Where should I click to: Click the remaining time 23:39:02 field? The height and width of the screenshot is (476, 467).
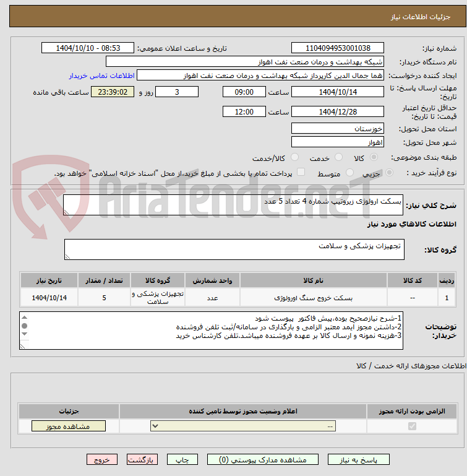tap(113, 92)
